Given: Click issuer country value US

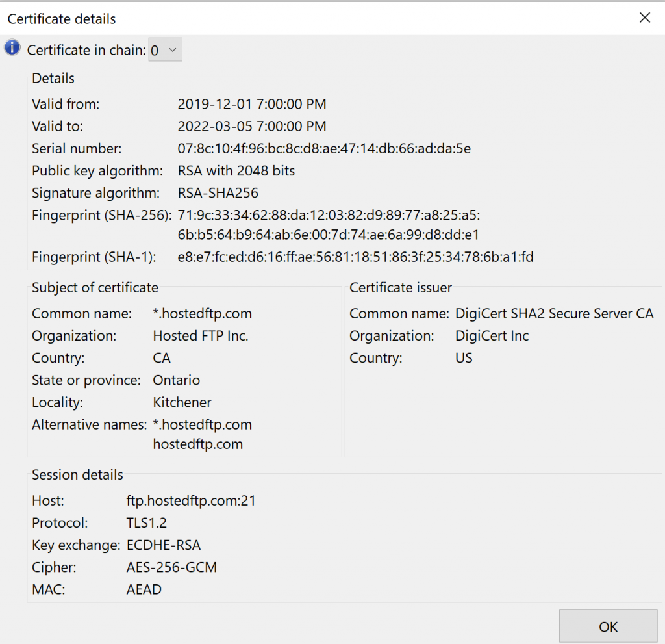Looking at the screenshot, I should tap(464, 358).
